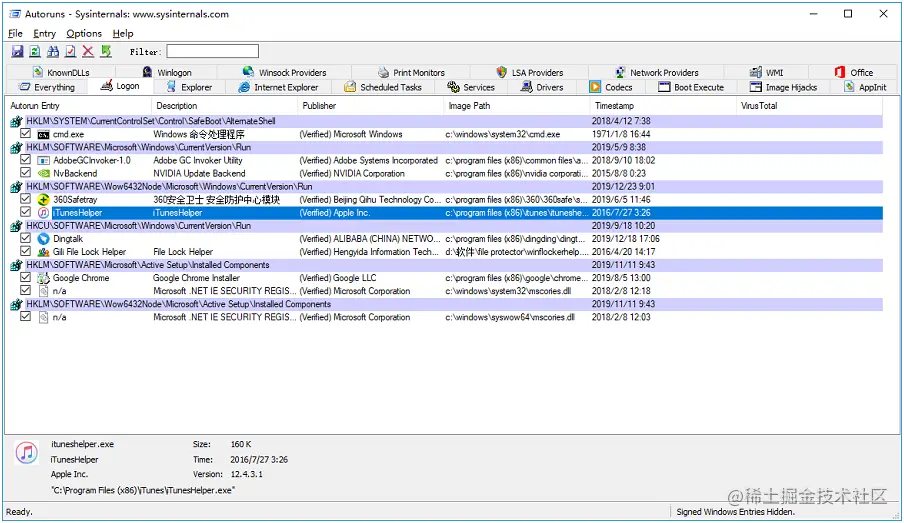This screenshot has width=904, height=523.
Task: Select '(Verified) Google LLC' publisher cell
Action: pos(338,278)
